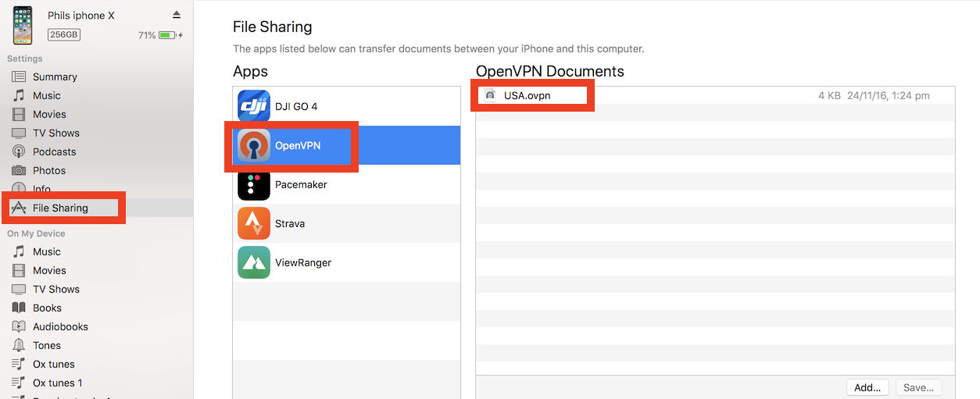Screen dimensions: 980x399
Task: Eject Phils iphone X
Action: tap(177, 16)
